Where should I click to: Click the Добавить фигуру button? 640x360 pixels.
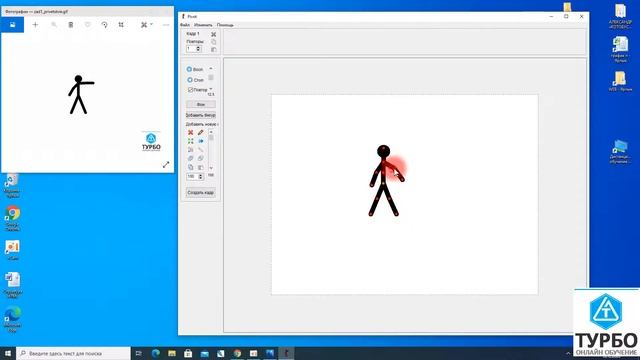coord(201,115)
